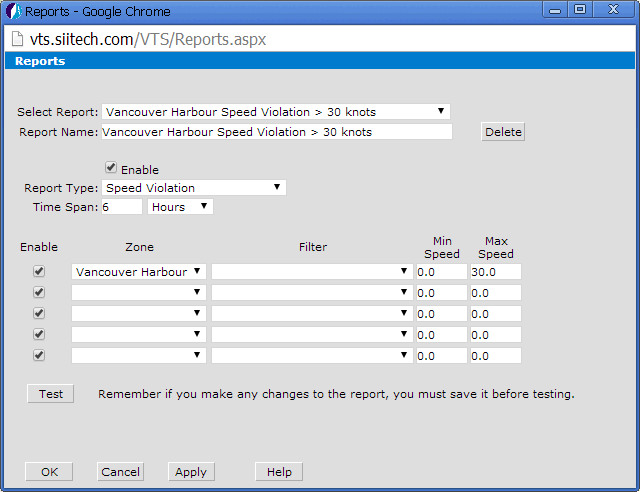This screenshot has height=492, width=640.
Task: Click the Test button
Action: (x=50, y=394)
